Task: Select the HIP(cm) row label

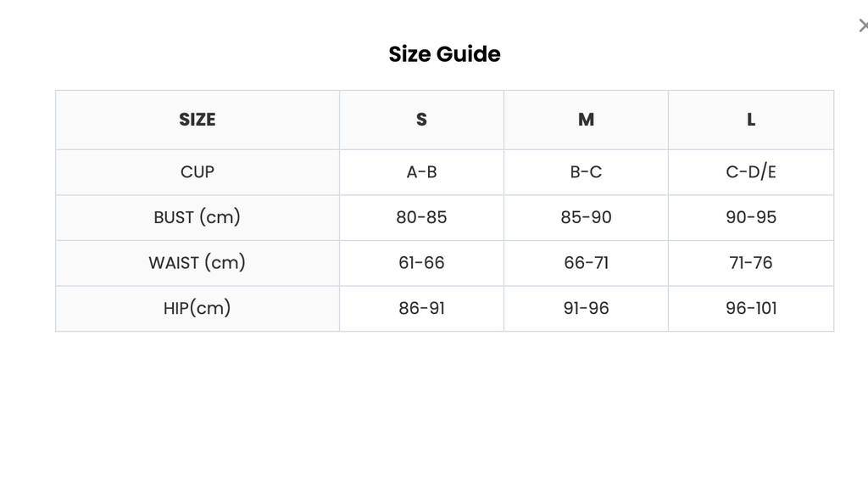Action: click(x=197, y=309)
